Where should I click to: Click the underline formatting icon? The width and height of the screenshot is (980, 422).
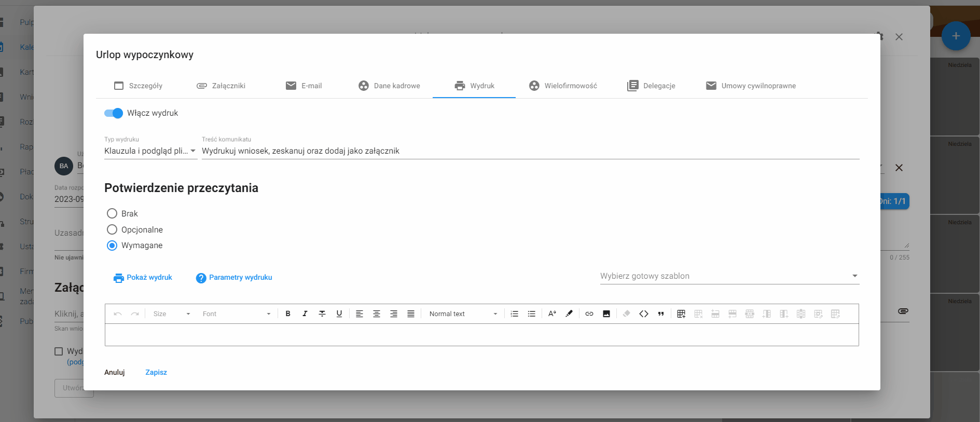(339, 314)
